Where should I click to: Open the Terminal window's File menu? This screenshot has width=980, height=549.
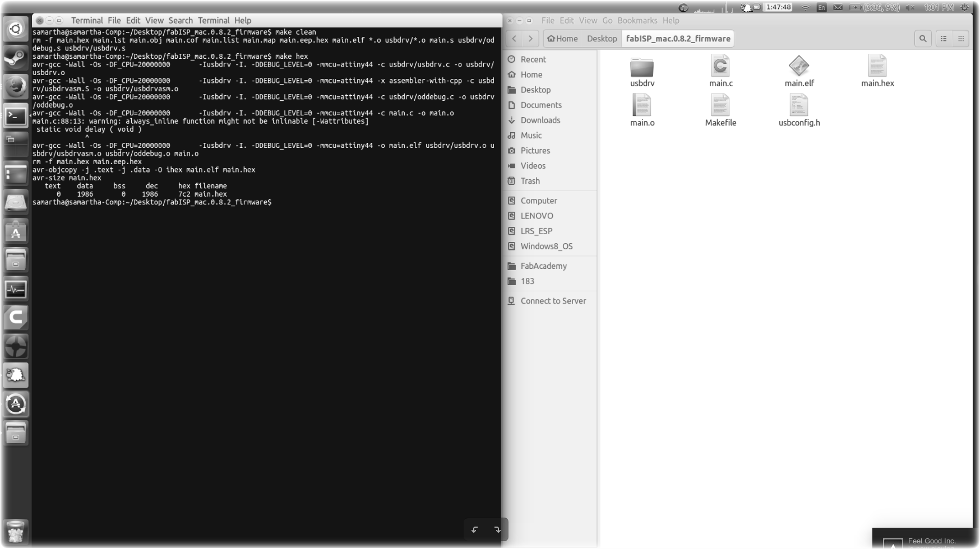pyautogui.click(x=114, y=20)
